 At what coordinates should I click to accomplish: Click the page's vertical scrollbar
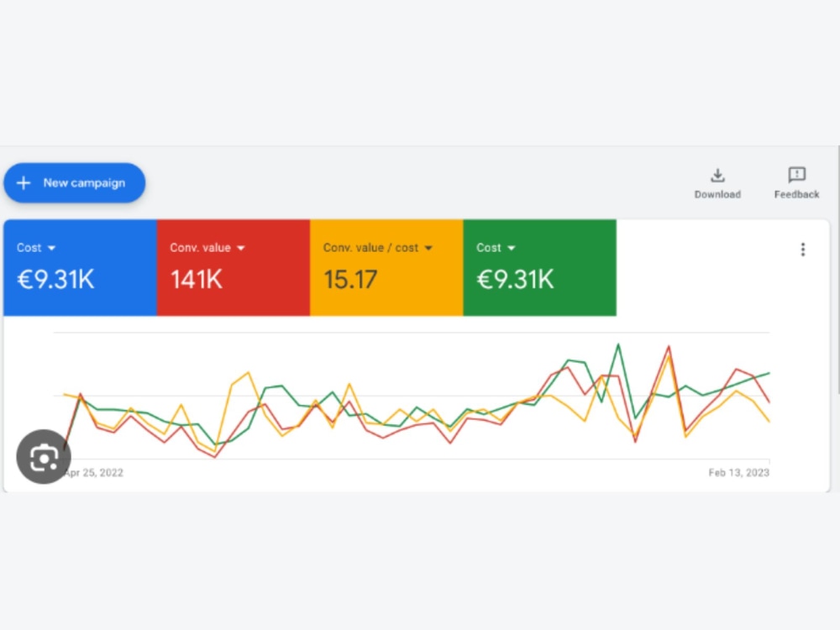click(x=837, y=270)
